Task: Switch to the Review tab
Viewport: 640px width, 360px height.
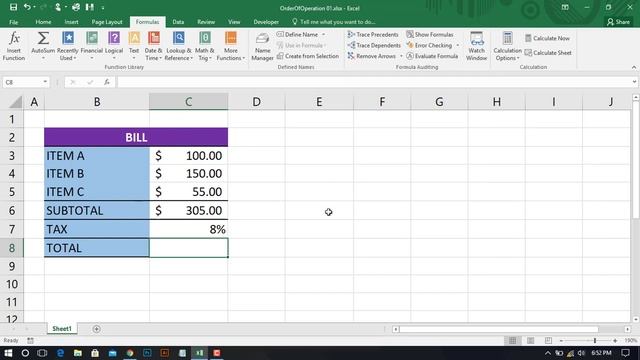Action: (206, 22)
